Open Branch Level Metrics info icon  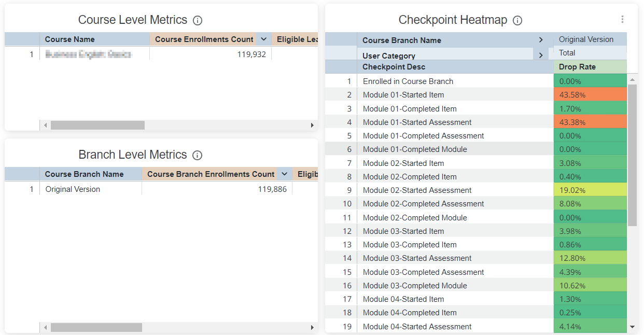(197, 155)
